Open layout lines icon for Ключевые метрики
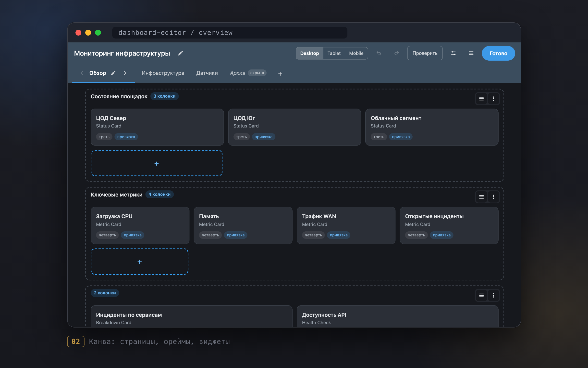The width and height of the screenshot is (588, 368). point(481,197)
